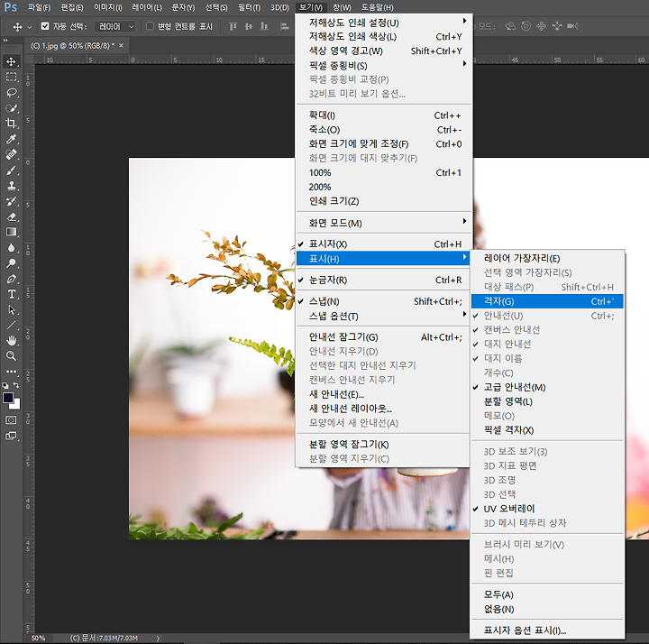Select the Blur tool
Screen dimensions: 649x644
11,248
